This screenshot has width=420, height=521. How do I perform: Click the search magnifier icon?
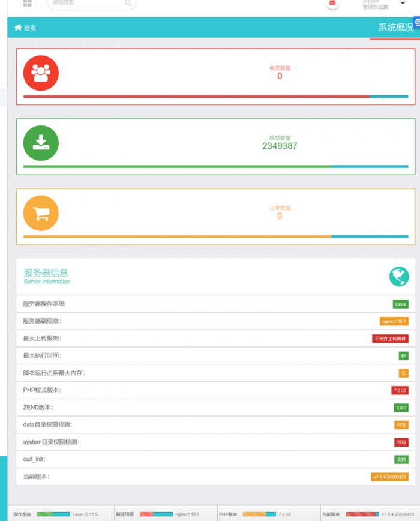(x=128, y=4)
